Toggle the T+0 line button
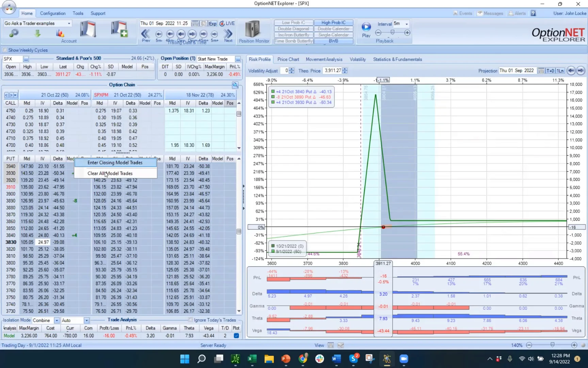The height and width of the screenshot is (368, 588). [x=550, y=71]
